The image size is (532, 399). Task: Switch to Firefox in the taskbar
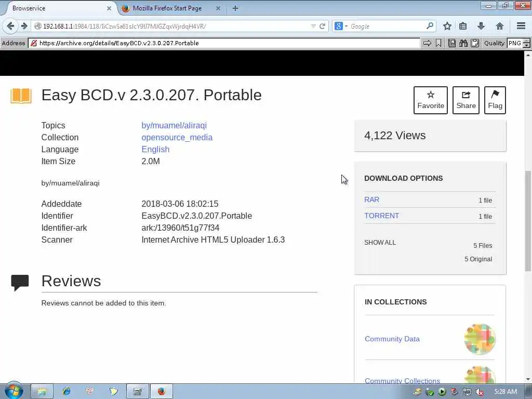pos(161,392)
